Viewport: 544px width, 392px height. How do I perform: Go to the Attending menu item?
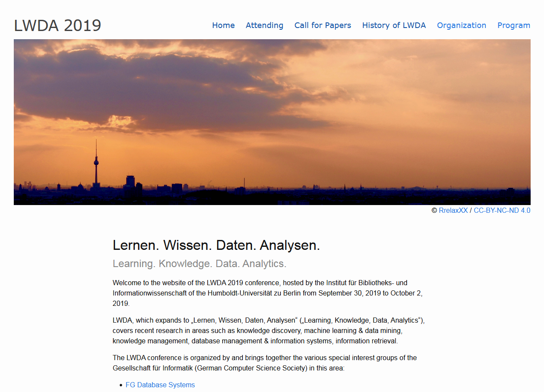[264, 25]
